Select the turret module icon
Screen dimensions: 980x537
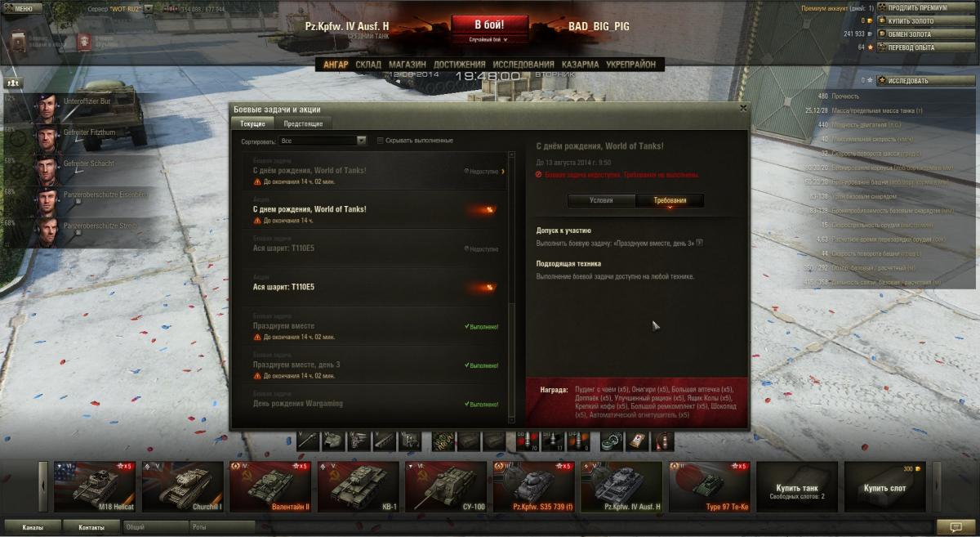333,441
